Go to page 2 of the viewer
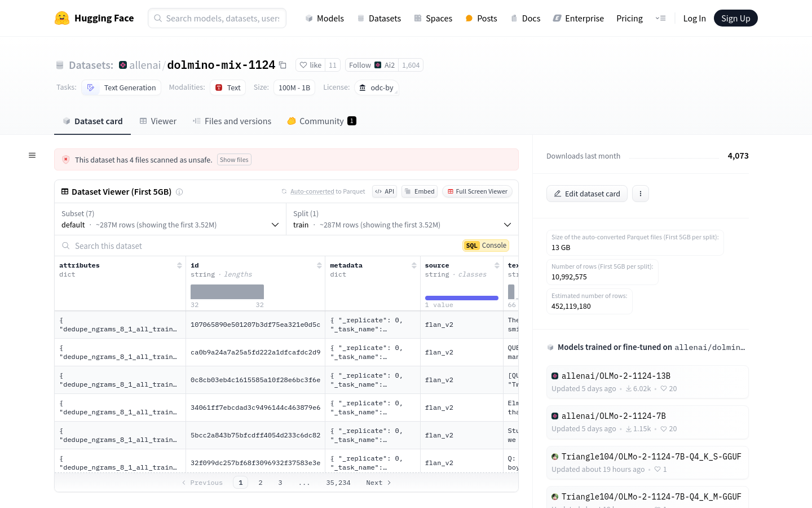The width and height of the screenshot is (812, 508). pyautogui.click(x=261, y=483)
